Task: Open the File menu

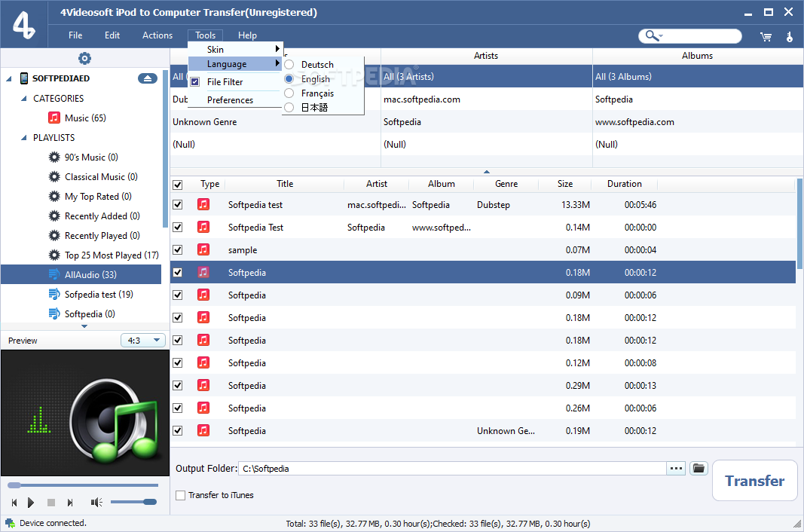Action: point(75,35)
